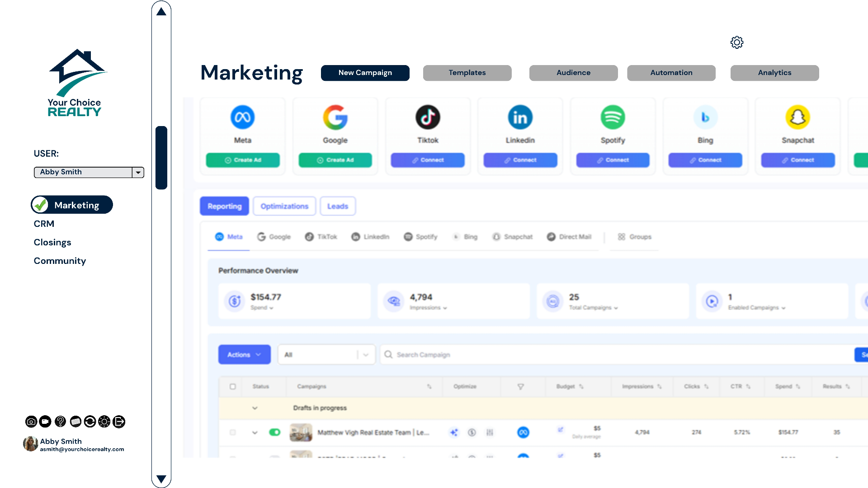This screenshot has width=868, height=488.
Task: Switch to the Optimizations tab
Action: pyautogui.click(x=284, y=206)
